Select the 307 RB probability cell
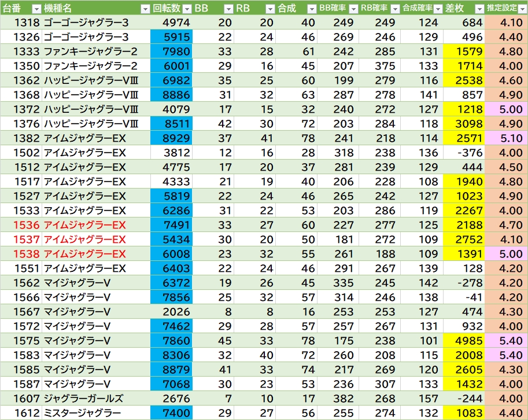Image resolution: width=528 pixels, height=420 pixels. point(379,385)
